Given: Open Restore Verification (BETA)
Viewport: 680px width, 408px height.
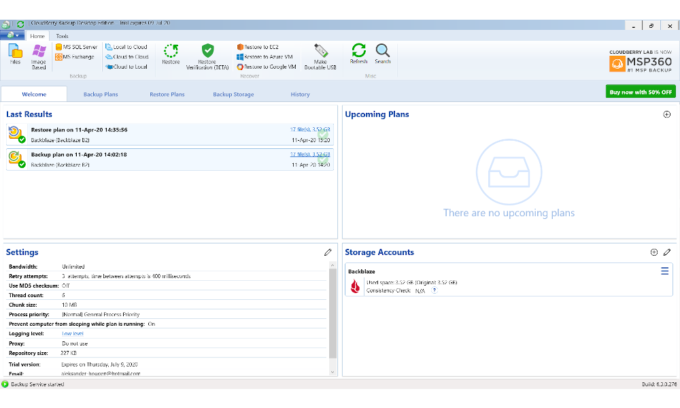Looking at the screenshot, I should 207,56.
